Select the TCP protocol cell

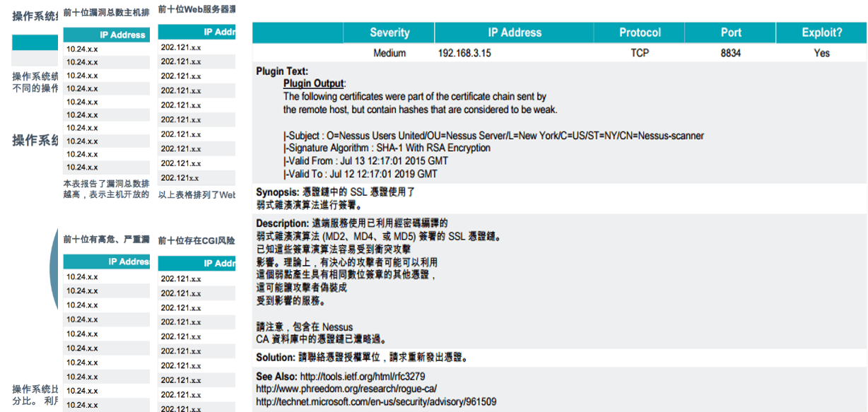[x=640, y=53]
